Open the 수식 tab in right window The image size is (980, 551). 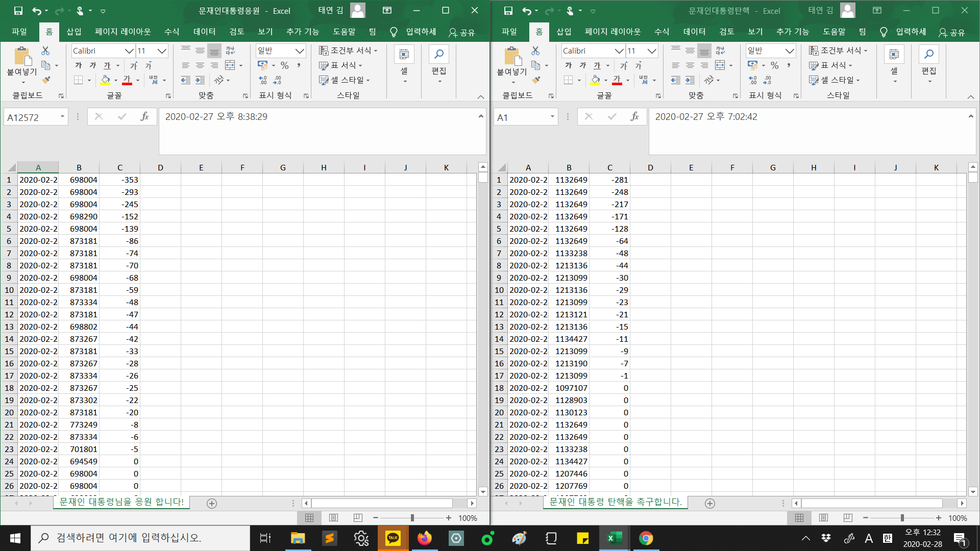[661, 32]
